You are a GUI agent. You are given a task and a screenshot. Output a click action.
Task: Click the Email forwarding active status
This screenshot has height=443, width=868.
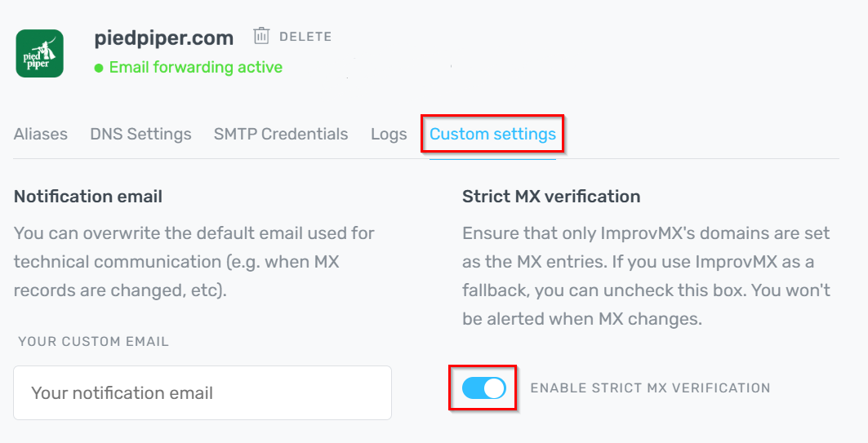[x=196, y=68]
